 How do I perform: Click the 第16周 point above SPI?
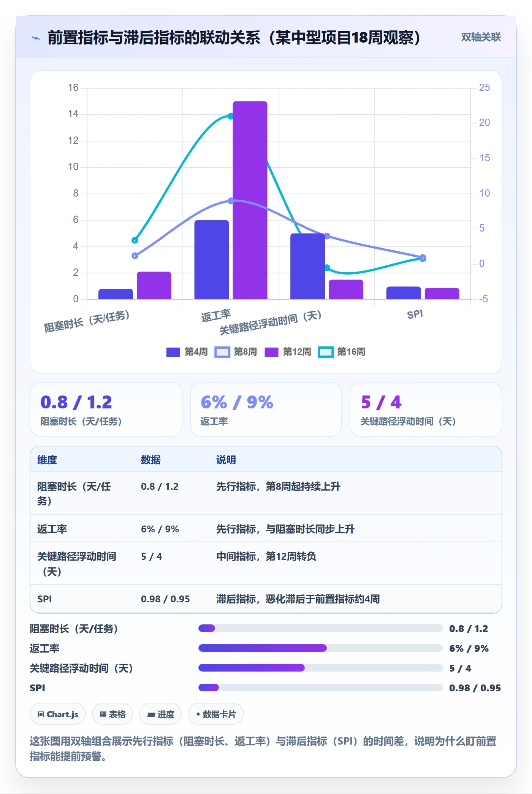(x=423, y=259)
